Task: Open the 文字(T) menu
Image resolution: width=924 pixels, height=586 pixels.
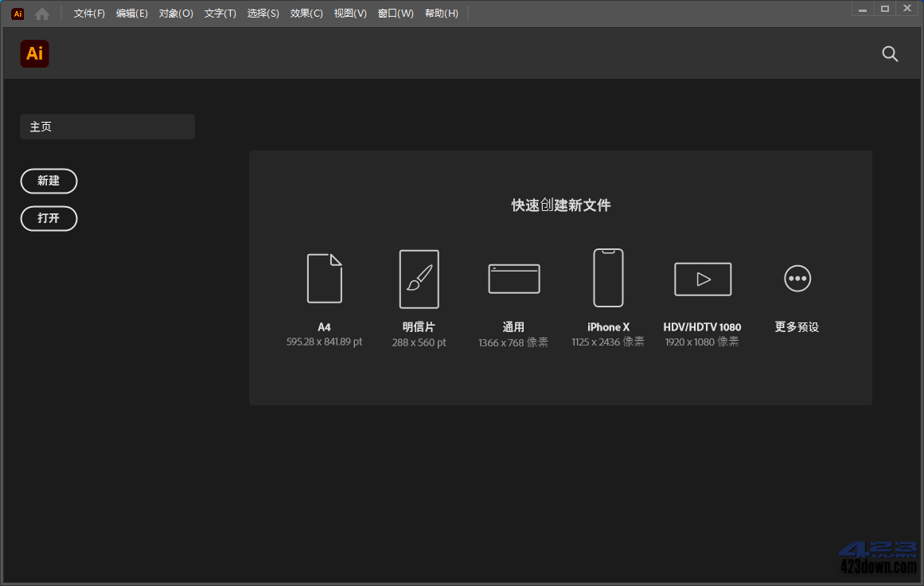Action: [220, 13]
